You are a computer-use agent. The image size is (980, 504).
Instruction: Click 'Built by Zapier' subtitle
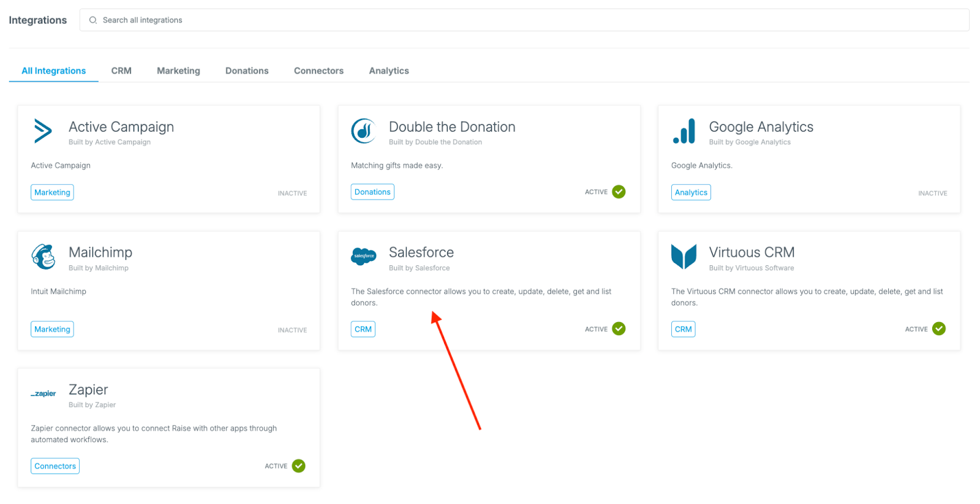(x=92, y=405)
